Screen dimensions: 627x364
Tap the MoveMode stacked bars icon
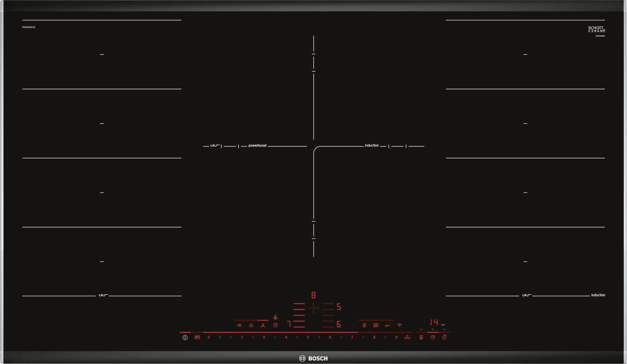pos(364,325)
